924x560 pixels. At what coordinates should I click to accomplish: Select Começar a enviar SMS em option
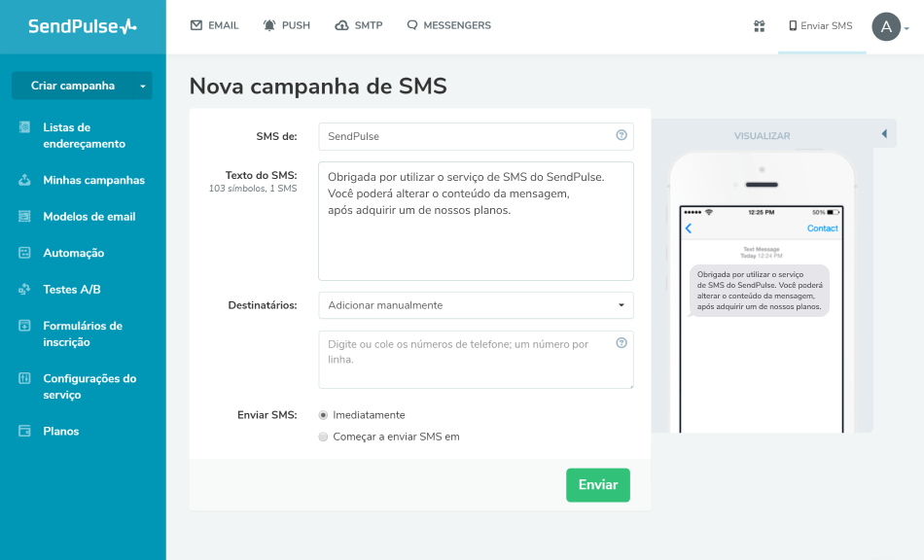point(323,437)
